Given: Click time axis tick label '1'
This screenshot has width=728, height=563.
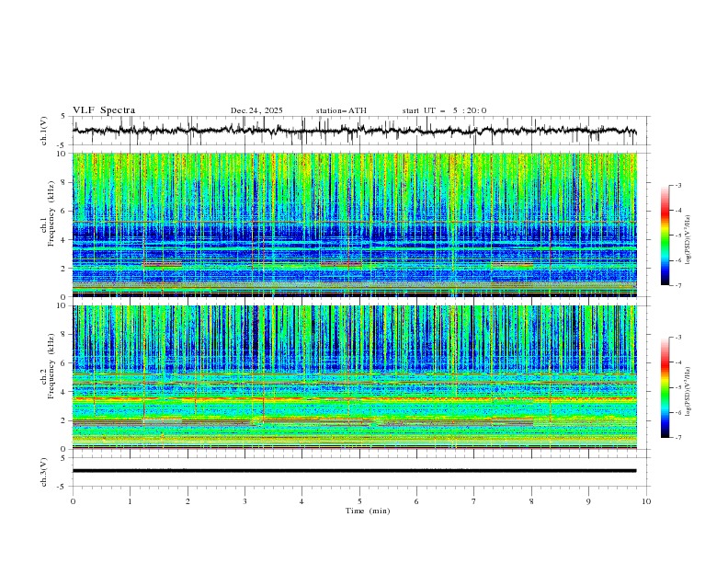Looking at the screenshot, I should pos(130,501).
